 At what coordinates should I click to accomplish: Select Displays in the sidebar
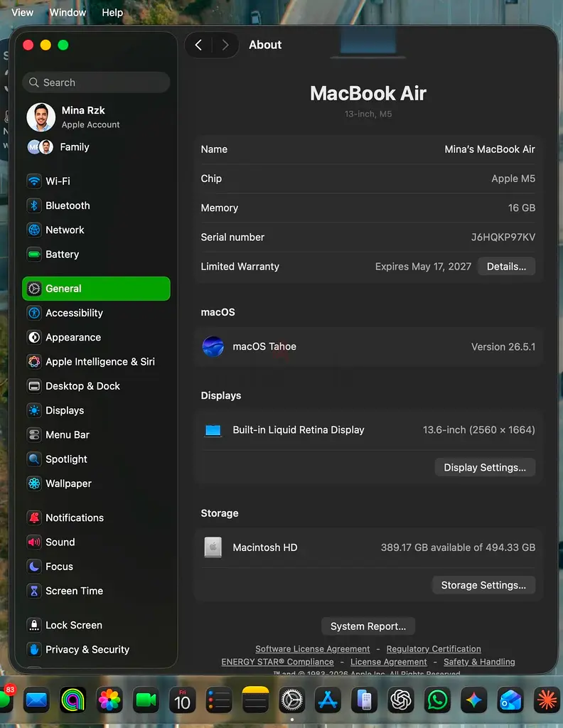coord(96,410)
